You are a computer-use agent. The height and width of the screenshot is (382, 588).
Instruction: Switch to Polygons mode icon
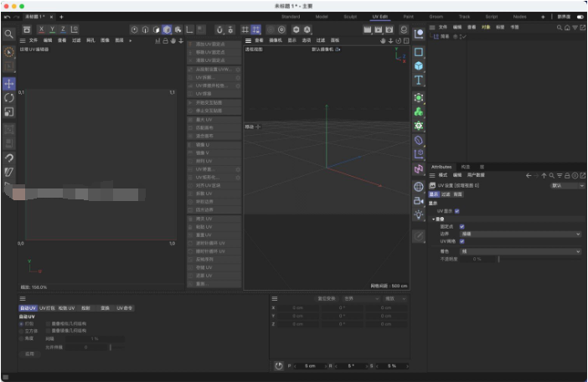tap(156, 29)
